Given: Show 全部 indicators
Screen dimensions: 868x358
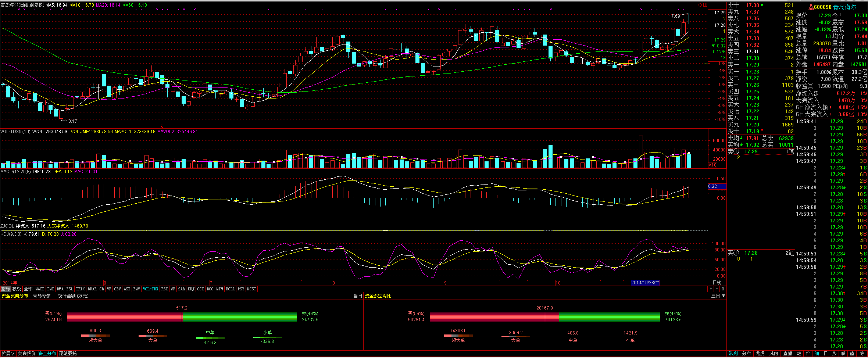Looking at the screenshot, I should 28,289.
